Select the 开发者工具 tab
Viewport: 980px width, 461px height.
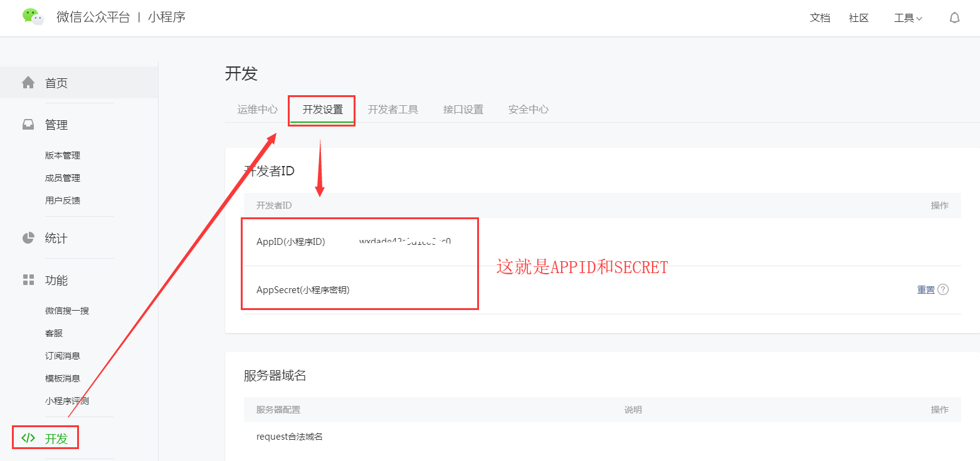[394, 109]
